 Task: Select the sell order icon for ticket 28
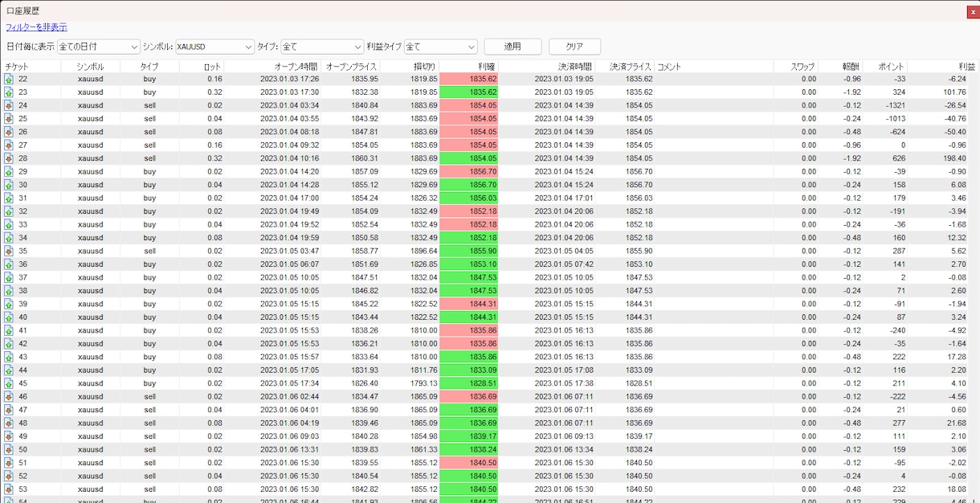pos(9,158)
